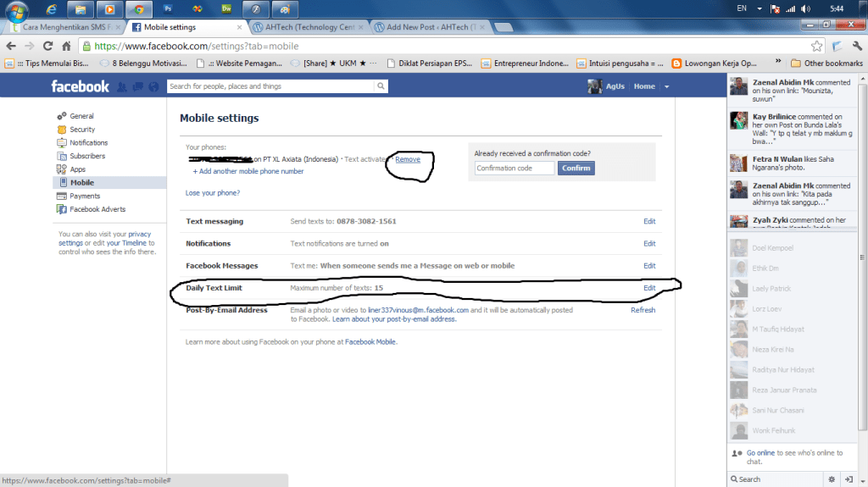868x487 pixels.
Task: Refresh the Post-By-Email address
Action: [643, 310]
